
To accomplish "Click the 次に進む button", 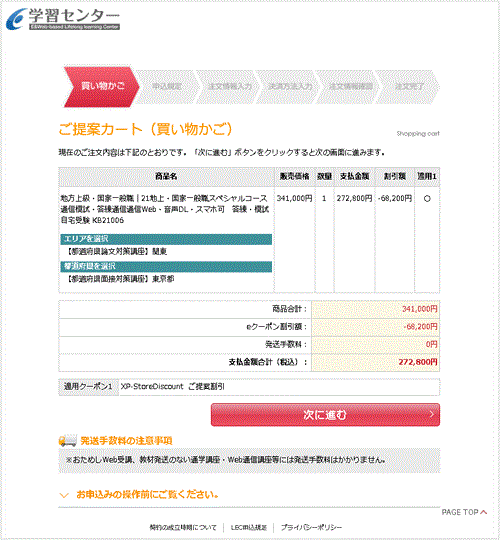I will pyautogui.click(x=325, y=415).
